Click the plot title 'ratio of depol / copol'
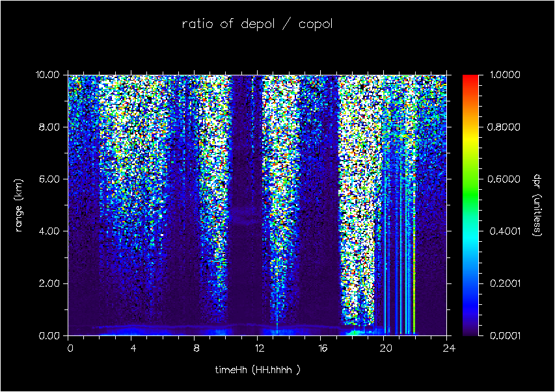The image size is (555, 392). 257,24
